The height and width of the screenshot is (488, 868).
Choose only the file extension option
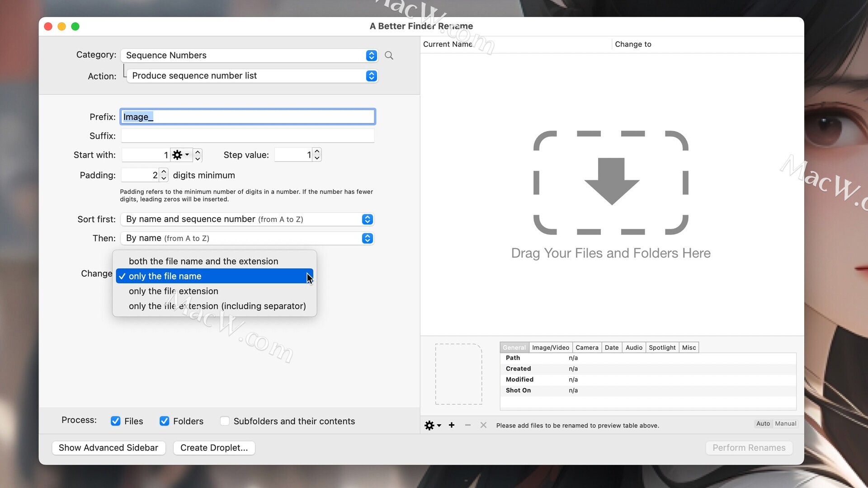click(215, 291)
